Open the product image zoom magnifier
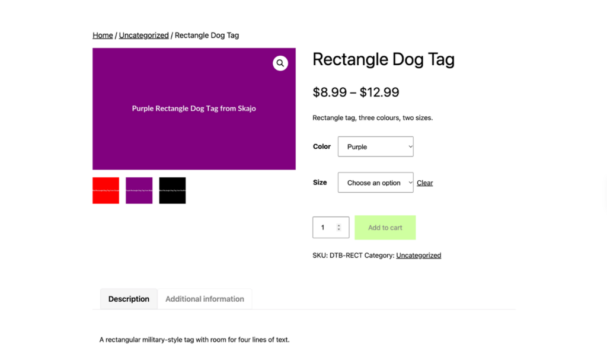Screen dimensions: 607x364 coord(280,63)
